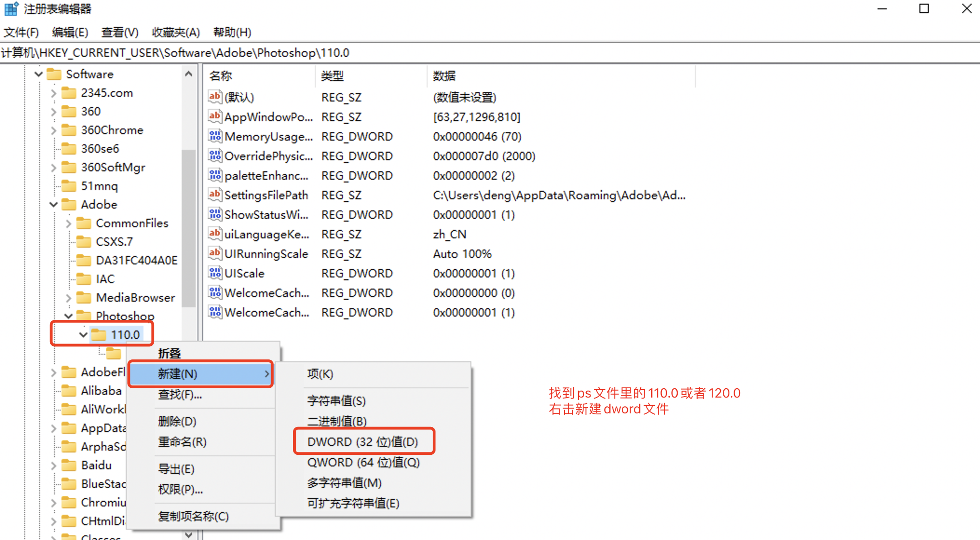
Task: Click the OverridePhysic DWORD value icon
Action: [215, 155]
